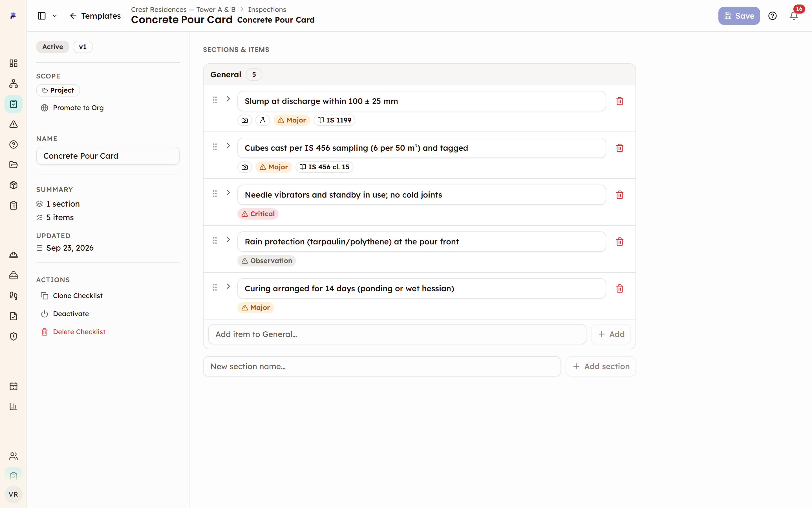Open notifications bell with 16 badge
Screen dimensions: 812x508
(794, 16)
